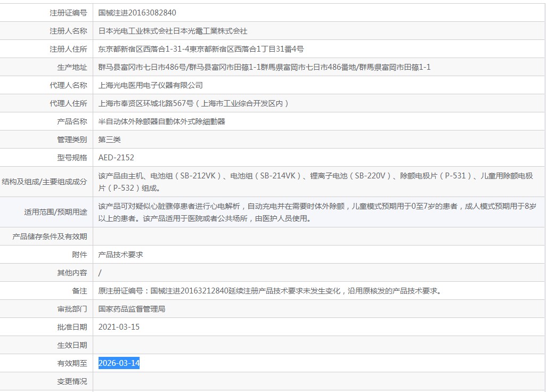Click the 型号规格 label
Screen dimensions: 546x392
coord(72,158)
